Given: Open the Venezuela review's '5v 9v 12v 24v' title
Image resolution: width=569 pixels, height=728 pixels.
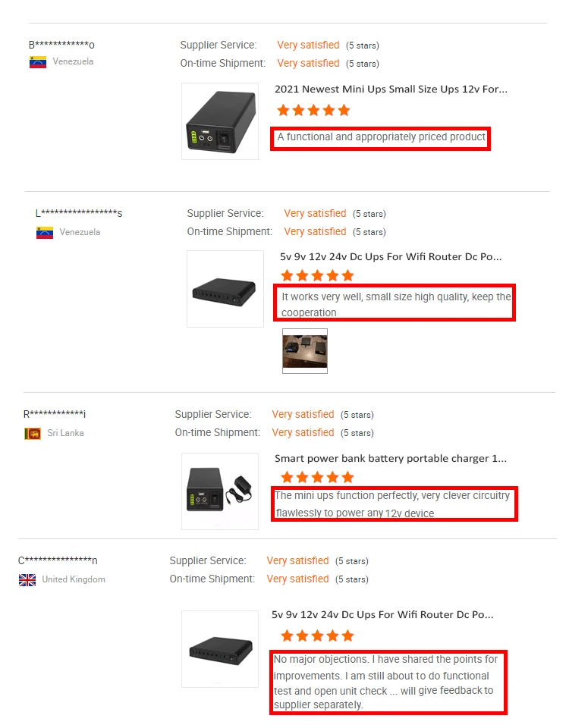Looking at the screenshot, I should pyautogui.click(x=391, y=257).
